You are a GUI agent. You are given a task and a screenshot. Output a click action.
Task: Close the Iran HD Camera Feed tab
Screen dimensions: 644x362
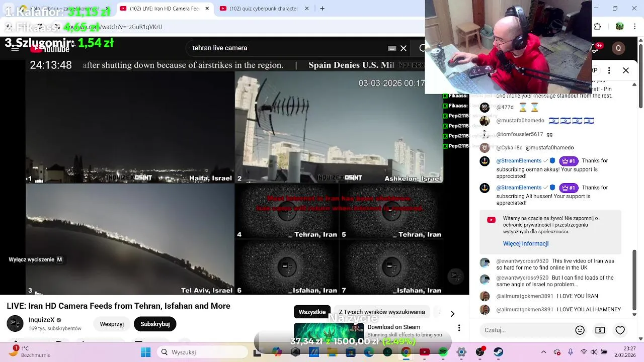coord(207,9)
